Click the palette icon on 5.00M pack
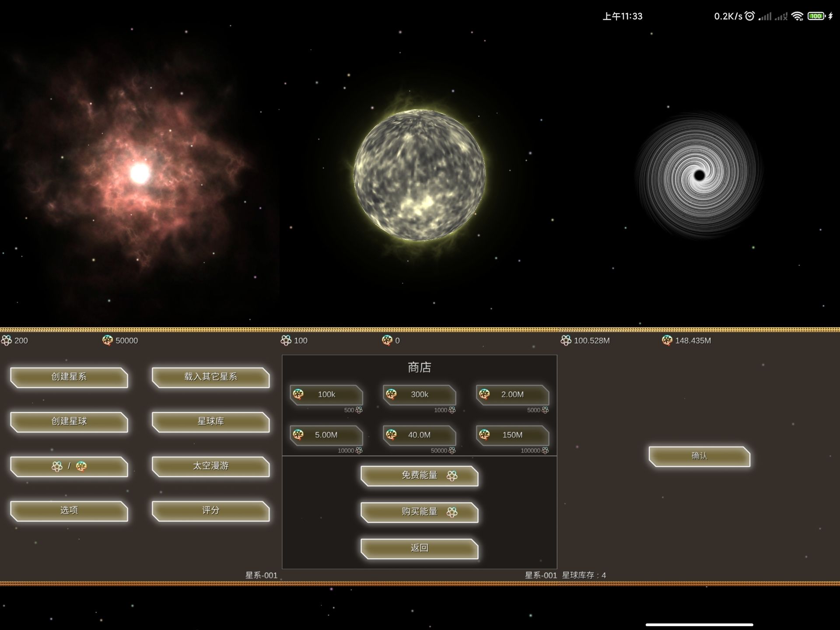 [x=298, y=435]
